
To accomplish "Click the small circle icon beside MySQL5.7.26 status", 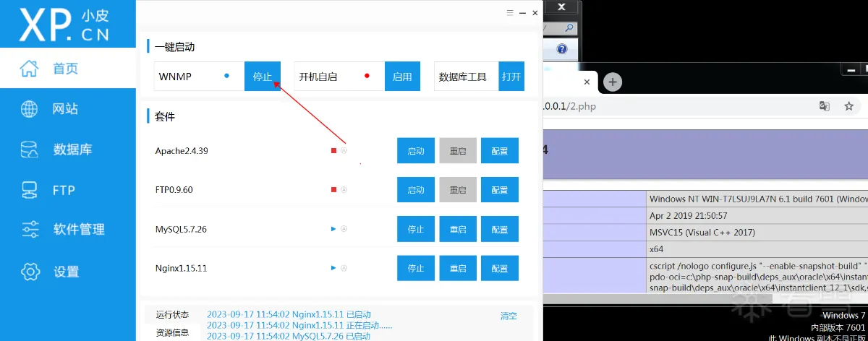I will [344, 229].
